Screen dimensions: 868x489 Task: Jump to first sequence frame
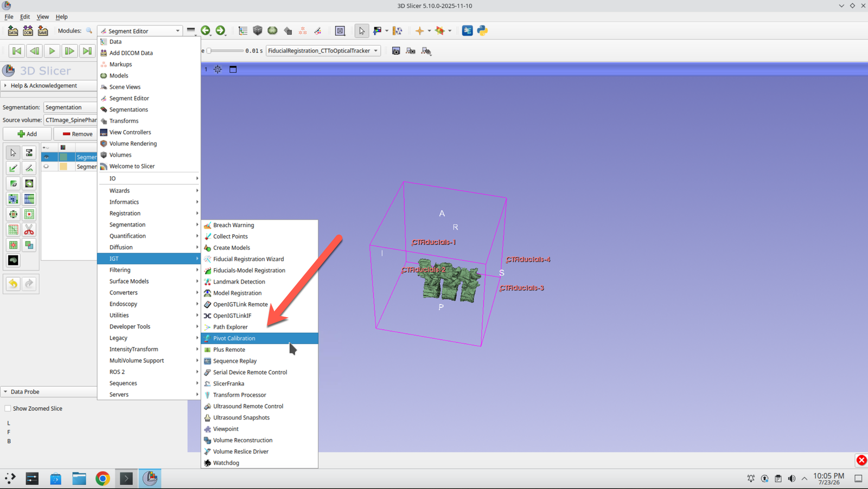click(17, 51)
